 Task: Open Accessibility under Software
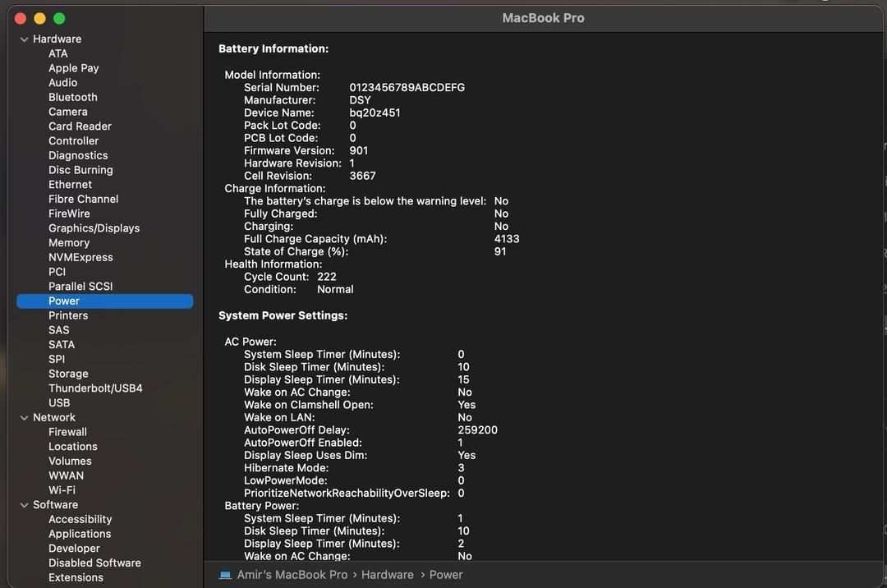click(x=80, y=520)
